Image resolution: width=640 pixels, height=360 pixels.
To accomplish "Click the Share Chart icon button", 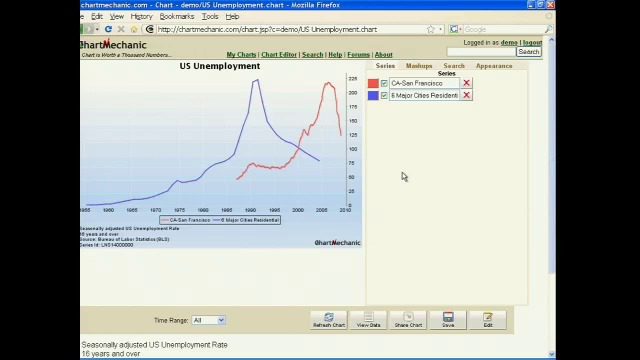I will click(x=408, y=320).
